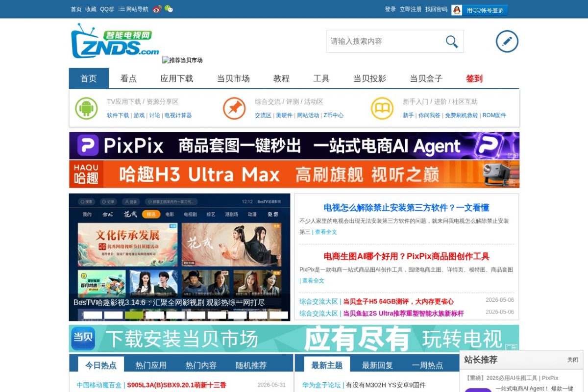Open the 中国移动魔百盒 category link
The image size is (588, 392).
coord(99,385)
